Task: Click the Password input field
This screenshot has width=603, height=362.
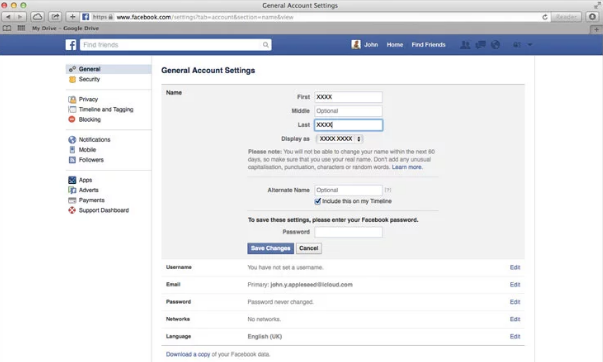Action: tap(348, 232)
